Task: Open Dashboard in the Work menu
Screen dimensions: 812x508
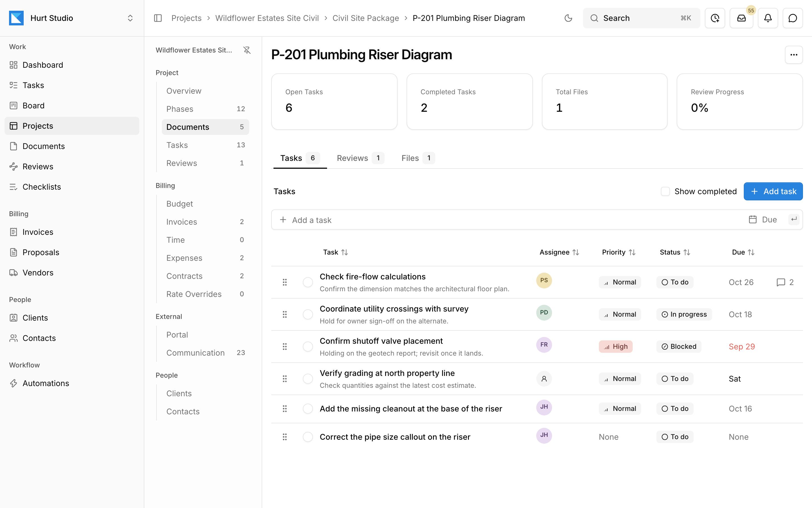Action: pos(72,65)
